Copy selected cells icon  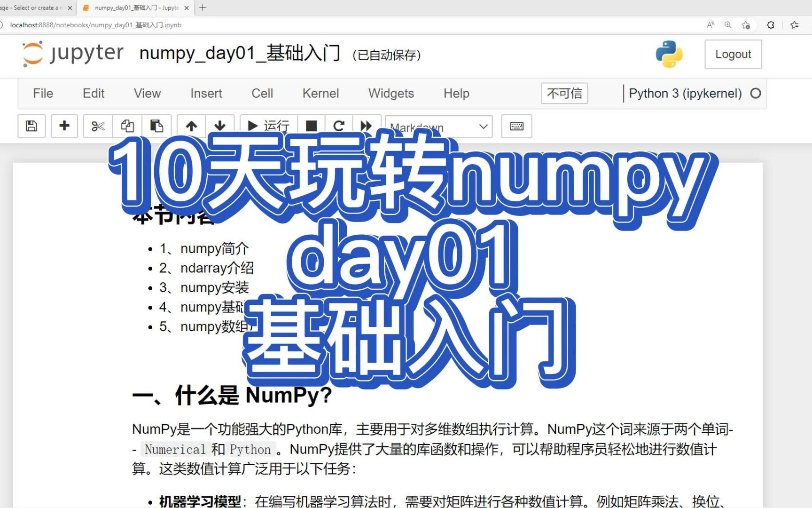[127, 126]
